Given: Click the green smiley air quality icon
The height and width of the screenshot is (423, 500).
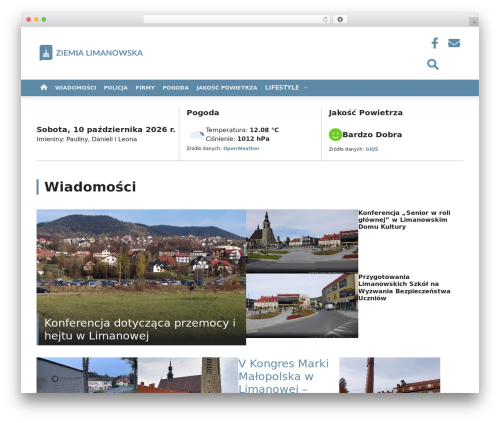Looking at the screenshot, I should coord(335,135).
